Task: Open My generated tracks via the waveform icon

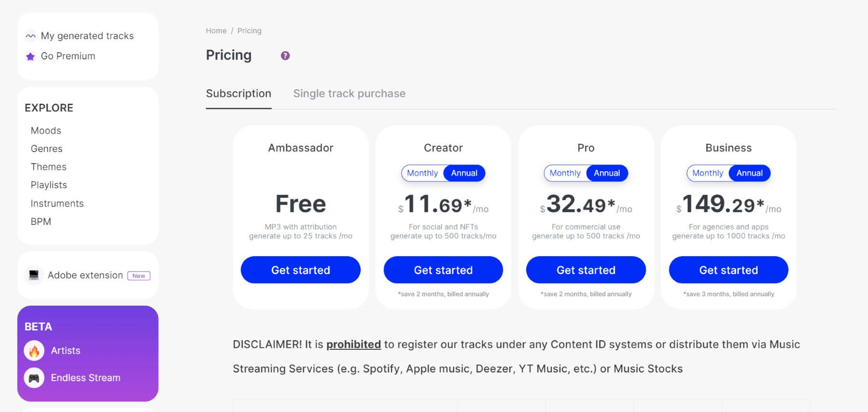Action: pyautogui.click(x=30, y=35)
